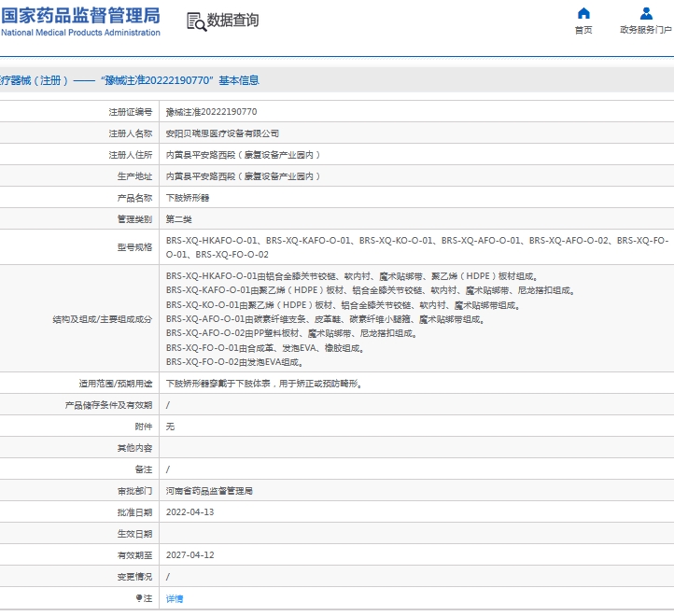Click the home page house icon
674x616 pixels.
click(x=583, y=13)
